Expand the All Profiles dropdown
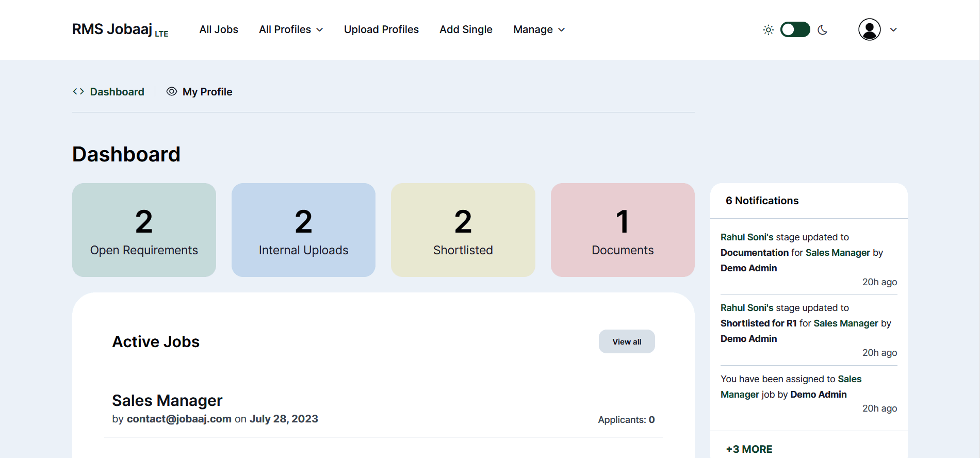Viewport: 980px width, 458px height. pyautogui.click(x=291, y=29)
